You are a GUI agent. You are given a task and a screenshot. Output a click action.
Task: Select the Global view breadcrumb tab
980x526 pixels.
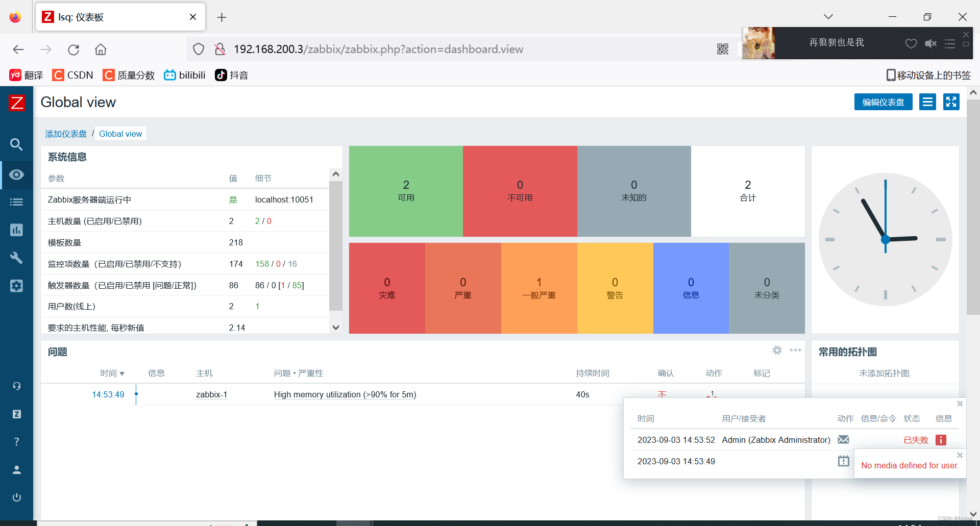click(120, 134)
